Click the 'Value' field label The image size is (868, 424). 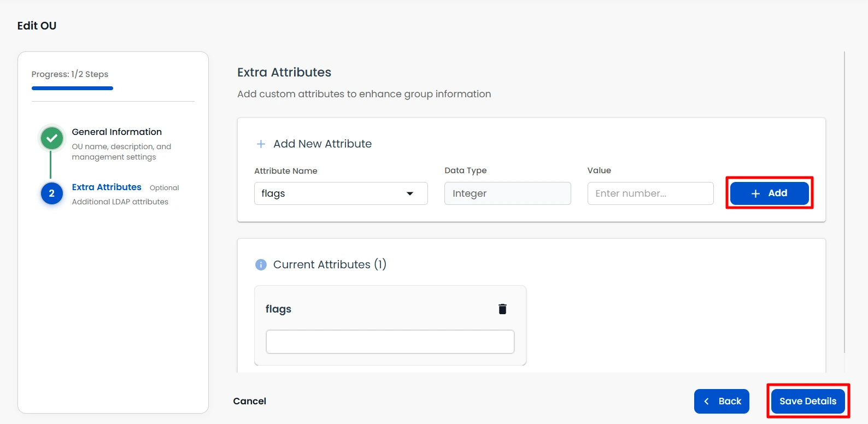(599, 170)
